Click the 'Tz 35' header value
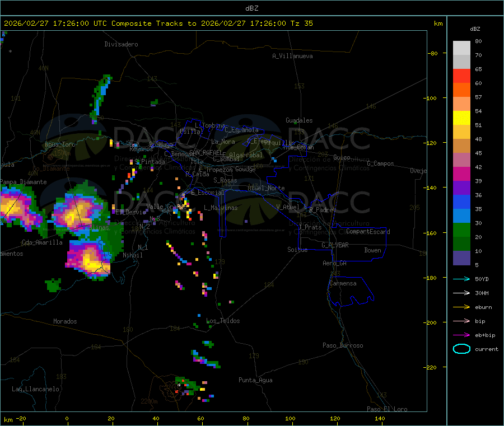 pyautogui.click(x=301, y=24)
